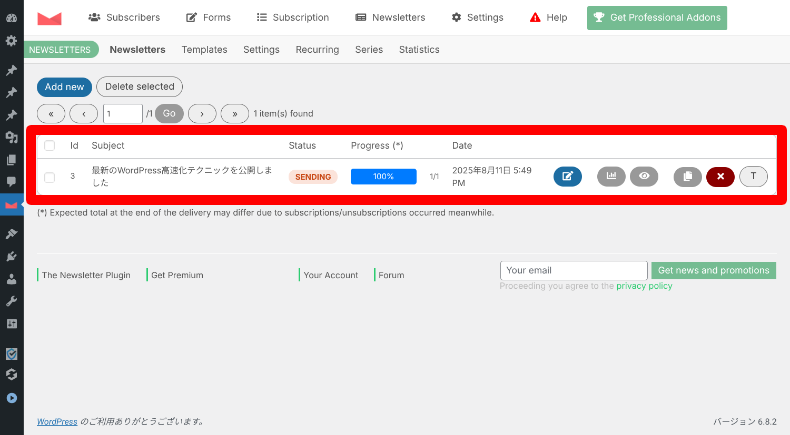Click Get Professional Addons button
The image size is (790, 435).
[x=656, y=18]
